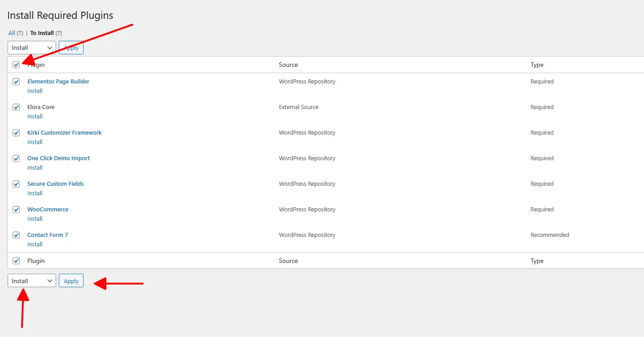Deselect the Kirki Customizer Framework checkbox
This screenshot has height=337, width=644.
point(16,133)
